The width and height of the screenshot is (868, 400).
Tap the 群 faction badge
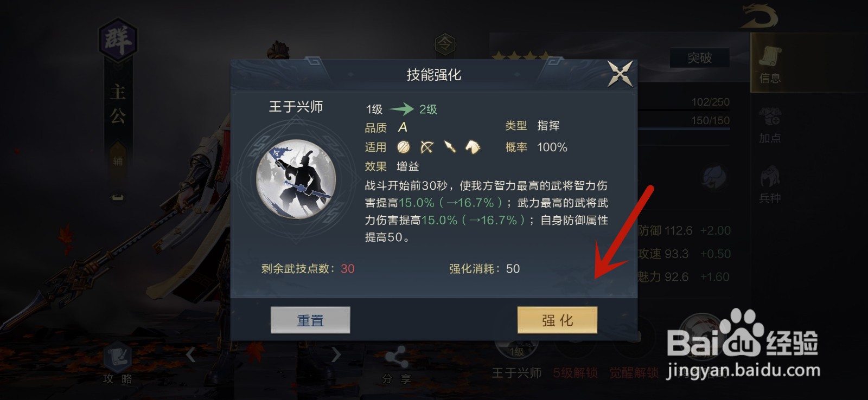118,39
